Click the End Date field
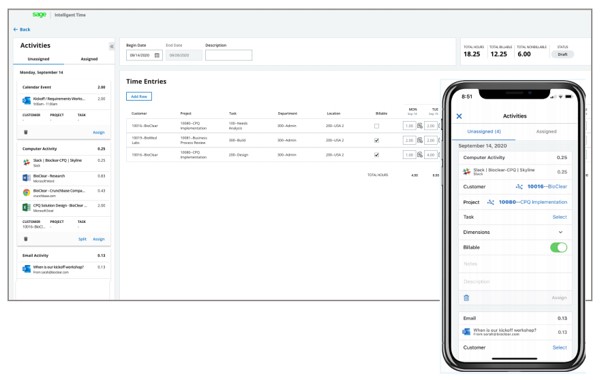 pos(184,55)
